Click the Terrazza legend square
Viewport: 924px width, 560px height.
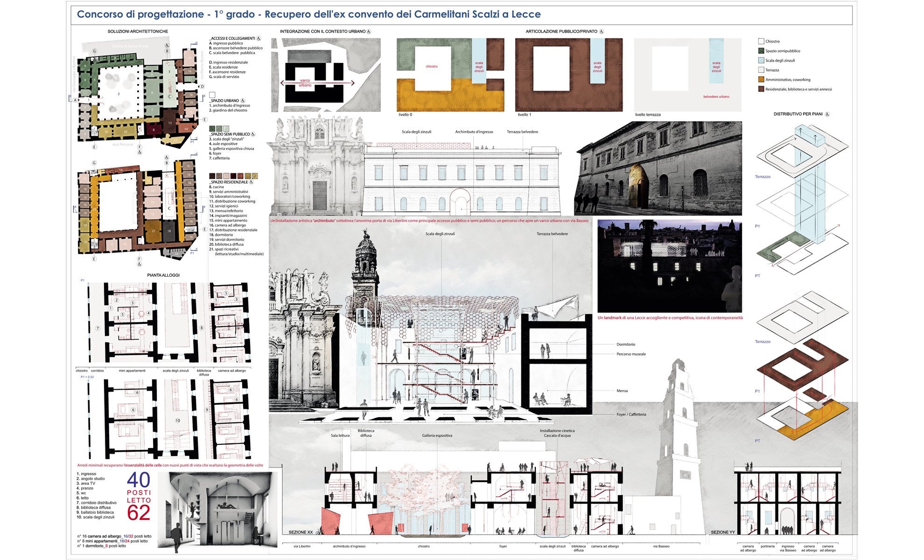tap(761, 70)
